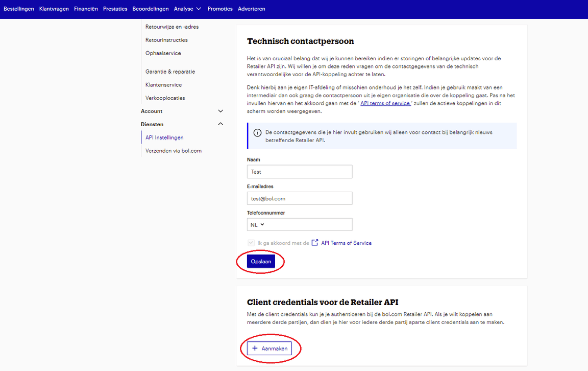Focus the Naam input field

click(300, 172)
